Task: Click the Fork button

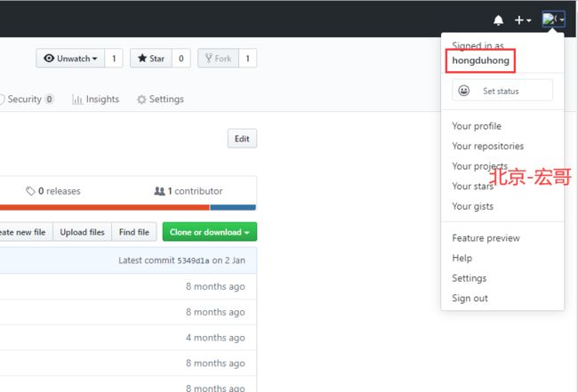Action: [x=218, y=58]
